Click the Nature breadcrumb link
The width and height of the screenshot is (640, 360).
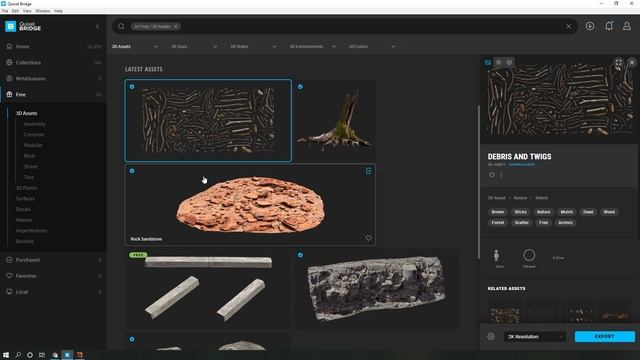click(x=520, y=198)
